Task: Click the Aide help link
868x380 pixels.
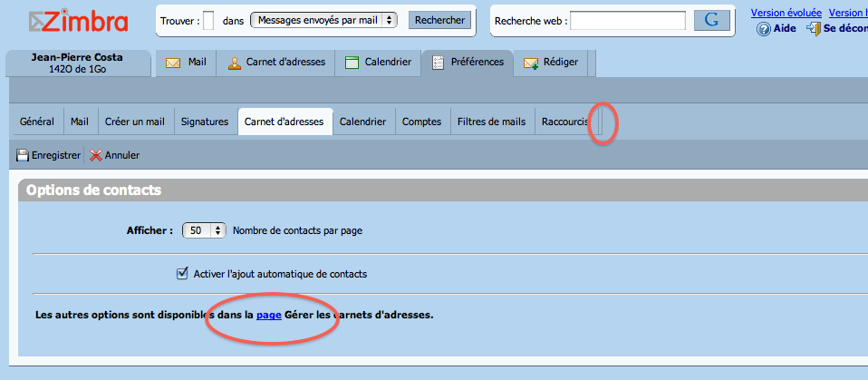Action: pos(785,28)
